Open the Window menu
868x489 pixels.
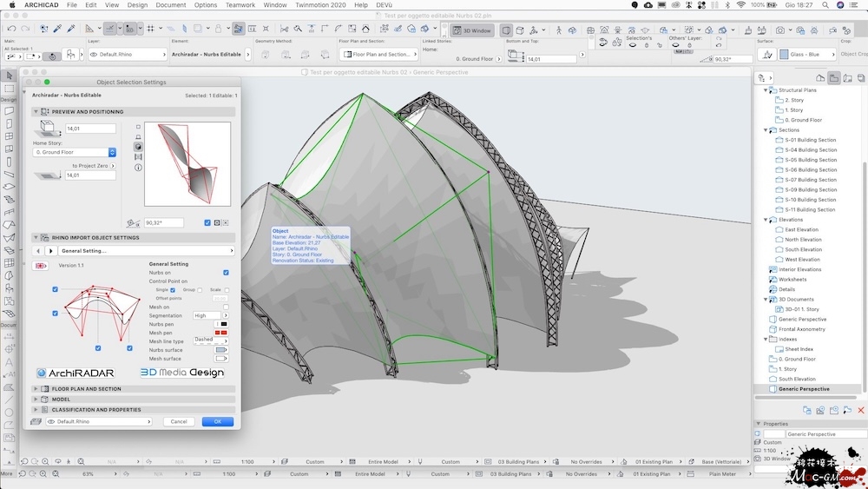pyautogui.click(x=274, y=5)
